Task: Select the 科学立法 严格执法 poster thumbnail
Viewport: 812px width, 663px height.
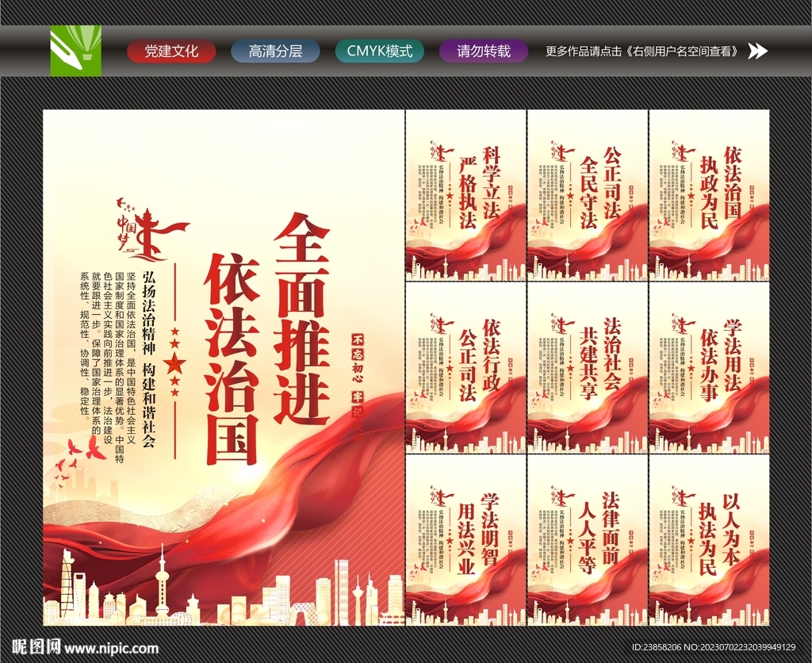Action: 465,195
